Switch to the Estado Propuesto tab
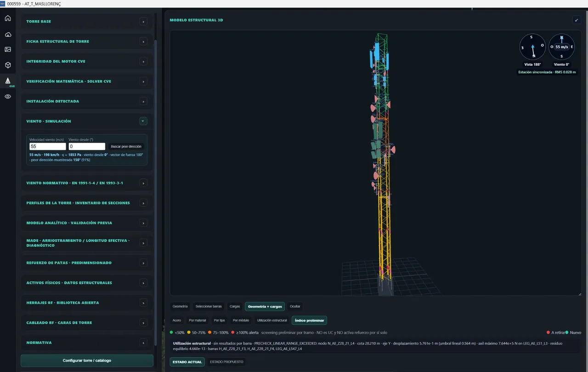 click(226, 362)
